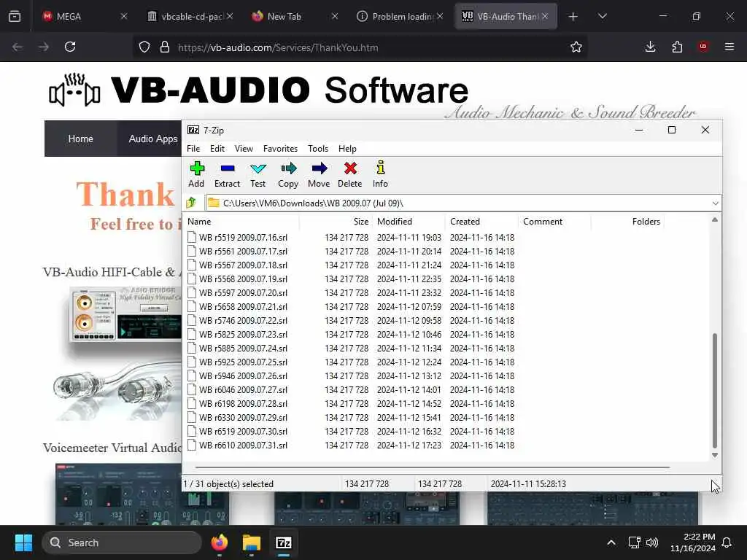The image size is (747, 560).
Task: Open volume control in system tray
Action: 652,542
